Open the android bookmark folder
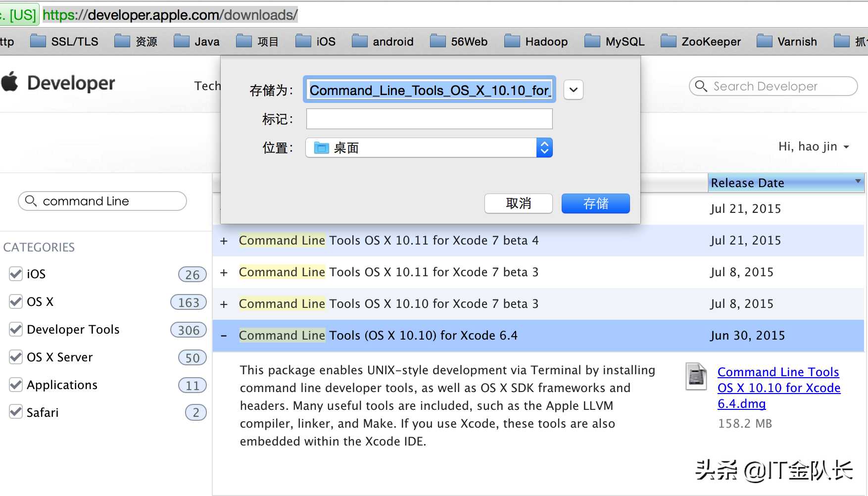868x496 pixels. pos(383,42)
